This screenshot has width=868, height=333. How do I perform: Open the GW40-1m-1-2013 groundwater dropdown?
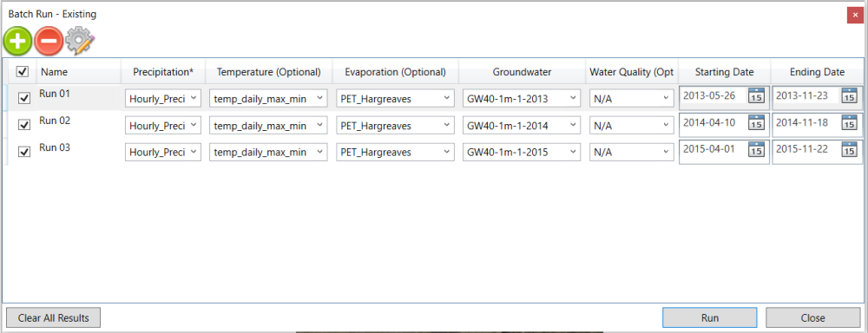click(522, 99)
